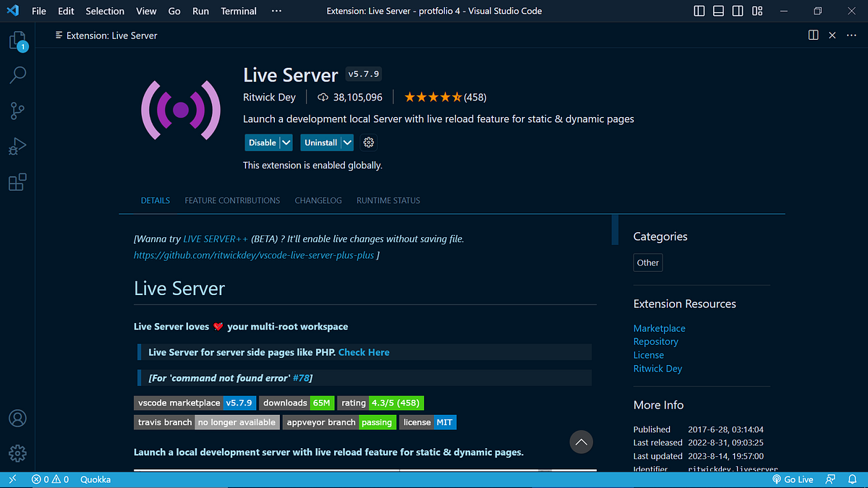The height and width of the screenshot is (488, 868).
Task: Open the Accounts icon in the activity bar
Action: [x=17, y=418]
